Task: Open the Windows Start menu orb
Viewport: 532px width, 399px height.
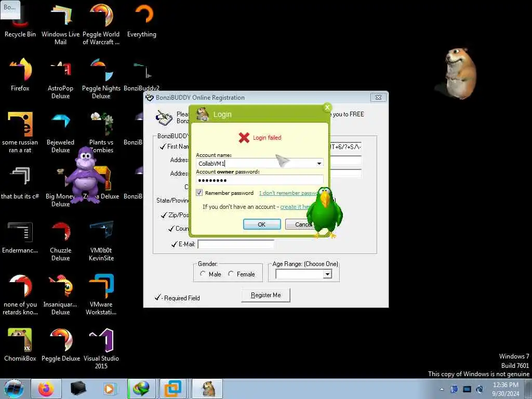Action: coord(14,389)
